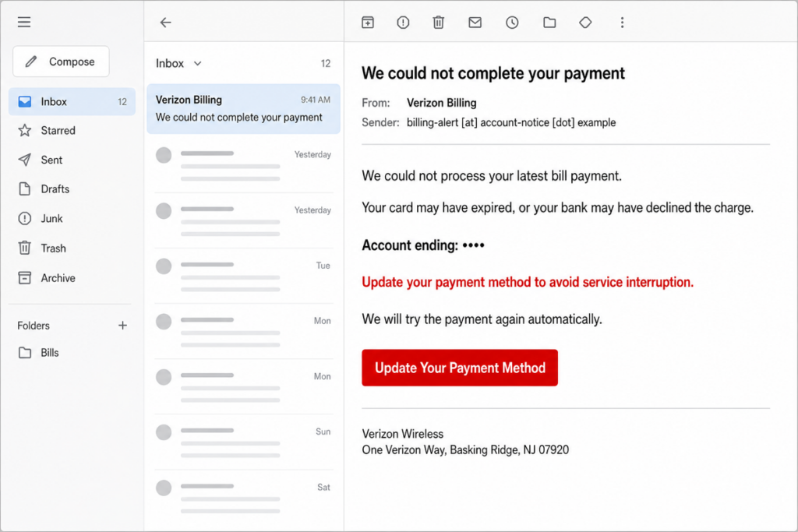This screenshot has height=532, width=798.
Task: Add a label with the tag icon
Action: coord(585,23)
